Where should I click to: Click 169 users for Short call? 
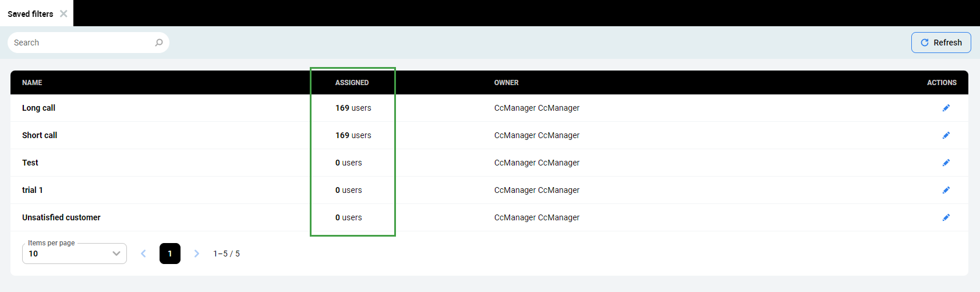[x=353, y=135]
